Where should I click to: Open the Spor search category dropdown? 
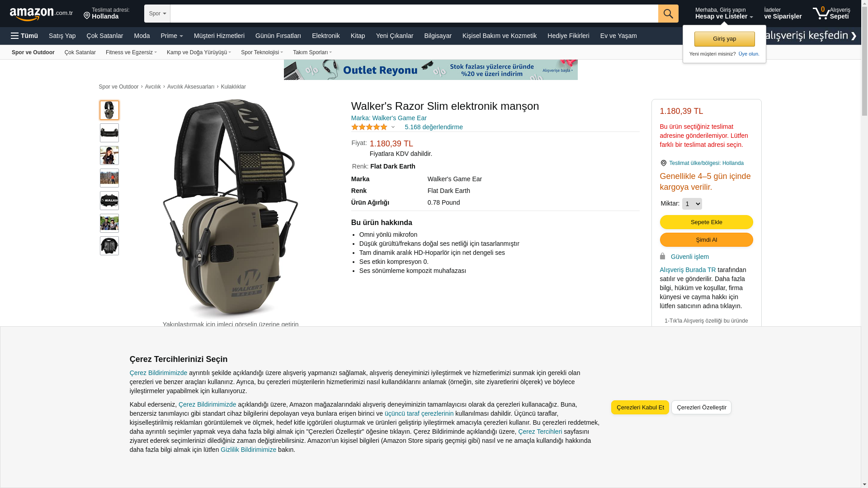[157, 14]
